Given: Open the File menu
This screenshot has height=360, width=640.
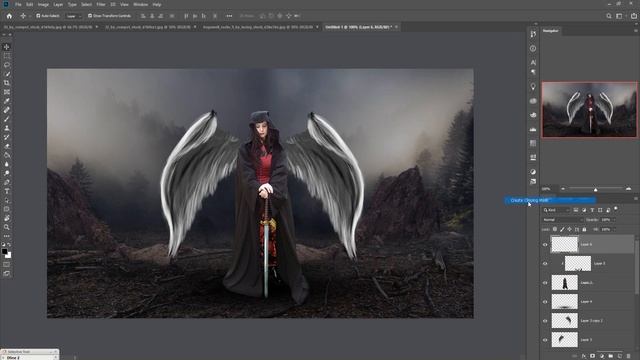Looking at the screenshot, I should pos(18,4).
